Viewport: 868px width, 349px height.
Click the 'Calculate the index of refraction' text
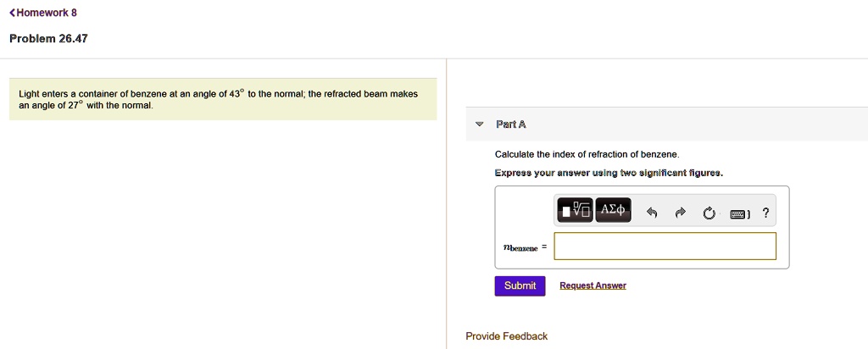(587, 154)
